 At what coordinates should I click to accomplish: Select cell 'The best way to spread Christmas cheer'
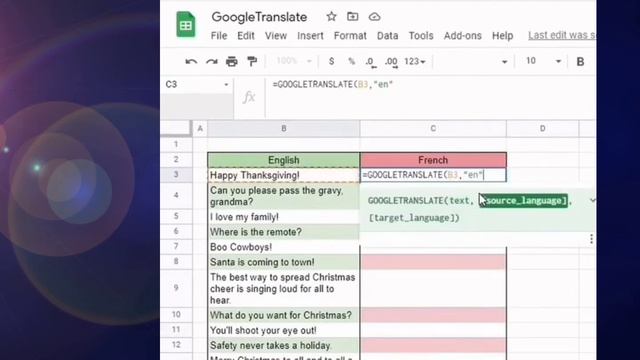point(284,289)
